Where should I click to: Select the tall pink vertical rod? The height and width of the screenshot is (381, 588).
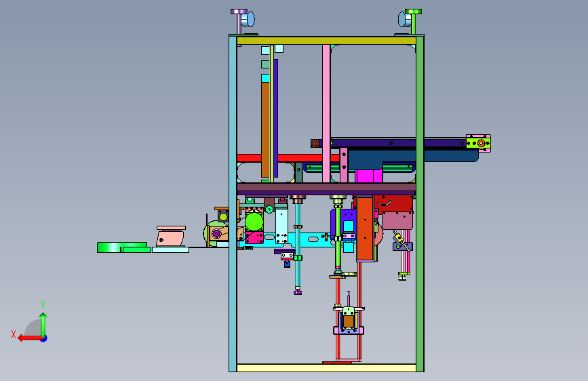point(326,114)
